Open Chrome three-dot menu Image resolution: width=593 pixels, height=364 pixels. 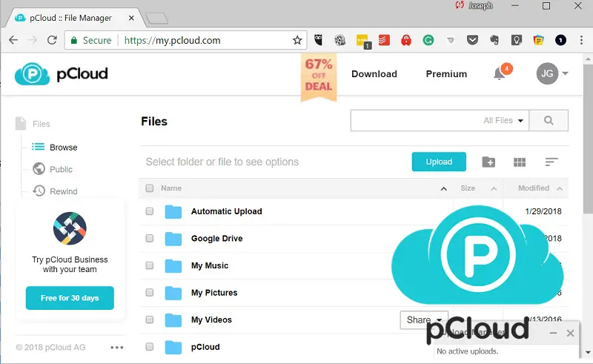point(581,40)
